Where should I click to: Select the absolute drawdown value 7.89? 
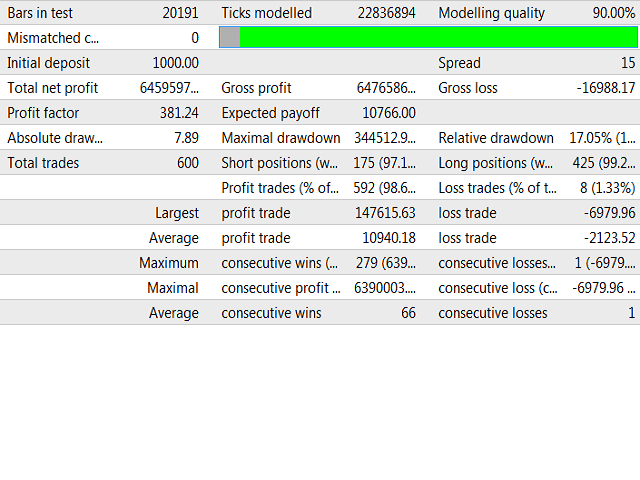pyautogui.click(x=187, y=138)
